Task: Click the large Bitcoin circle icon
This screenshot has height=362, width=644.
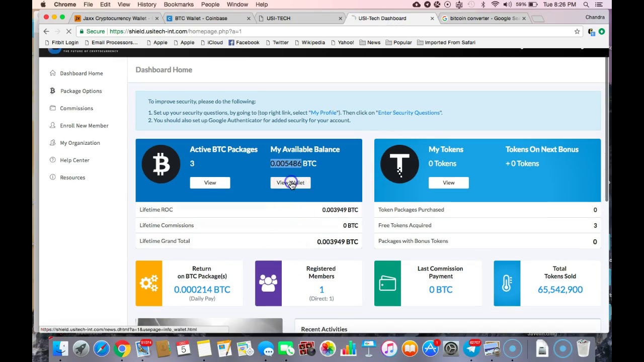Action: click(x=161, y=164)
